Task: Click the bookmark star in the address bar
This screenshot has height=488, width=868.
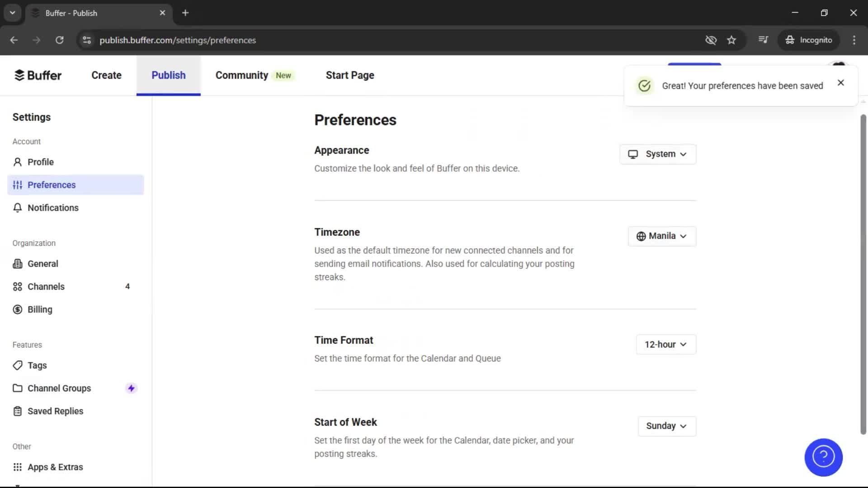Action: click(x=731, y=40)
